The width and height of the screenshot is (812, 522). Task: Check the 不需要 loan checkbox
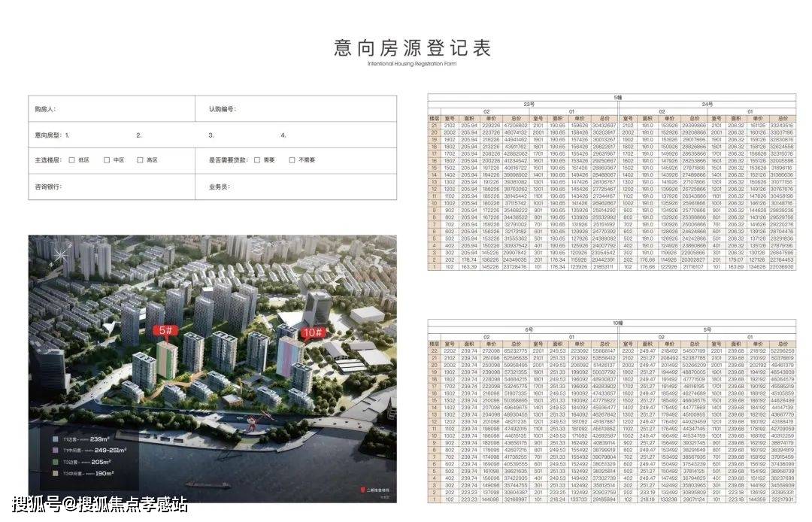click(x=292, y=160)
